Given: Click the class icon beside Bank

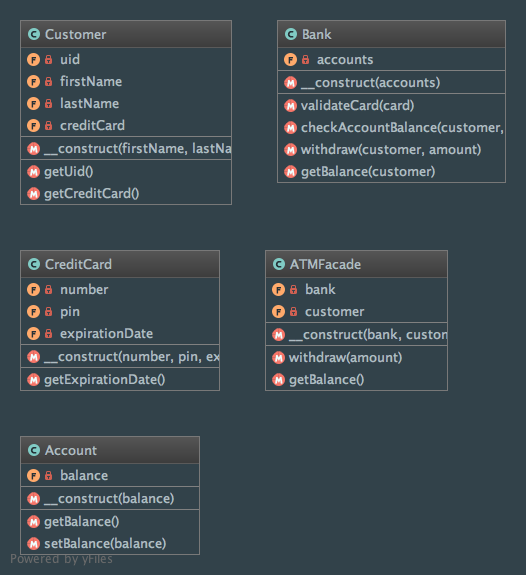Looking at the screenshot, I should coord(291,34).
